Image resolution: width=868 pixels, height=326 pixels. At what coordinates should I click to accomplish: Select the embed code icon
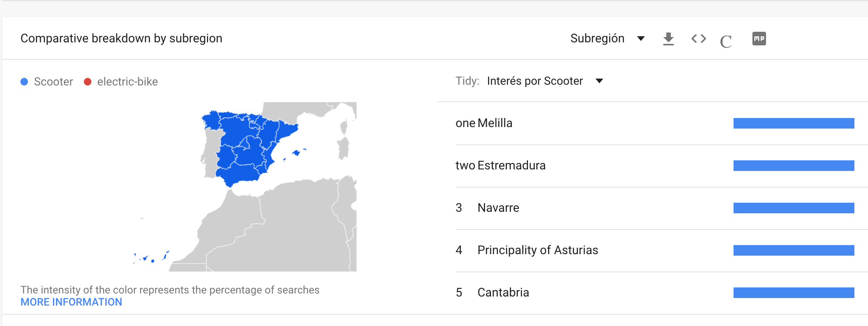point(699,38)
